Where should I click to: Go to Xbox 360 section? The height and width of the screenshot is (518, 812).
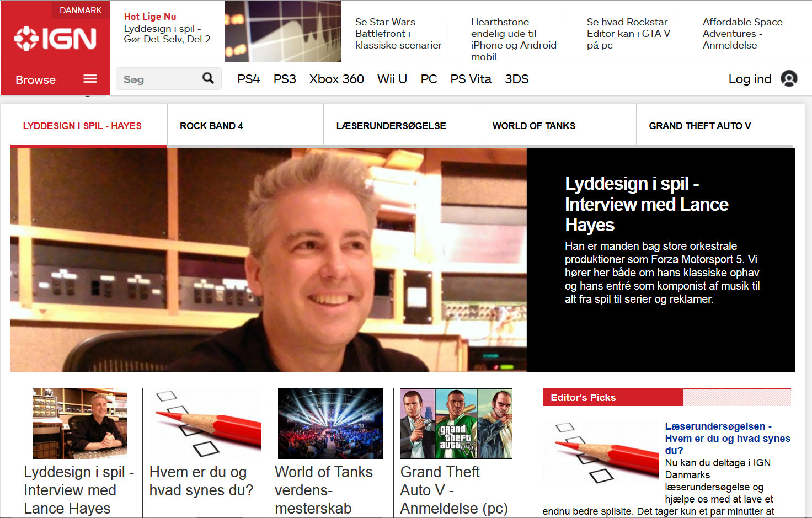(x=336, y=79)
